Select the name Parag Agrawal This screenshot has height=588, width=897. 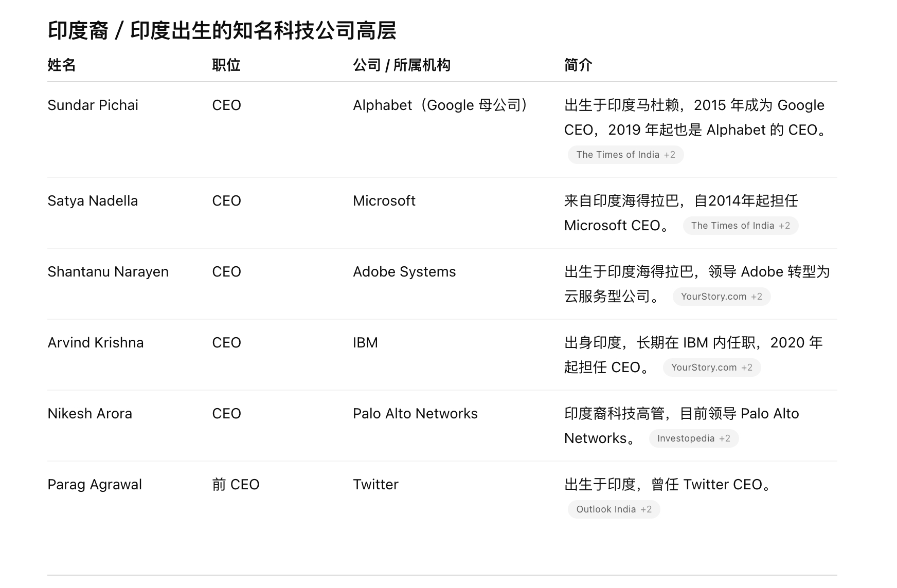tap(95, 485)
